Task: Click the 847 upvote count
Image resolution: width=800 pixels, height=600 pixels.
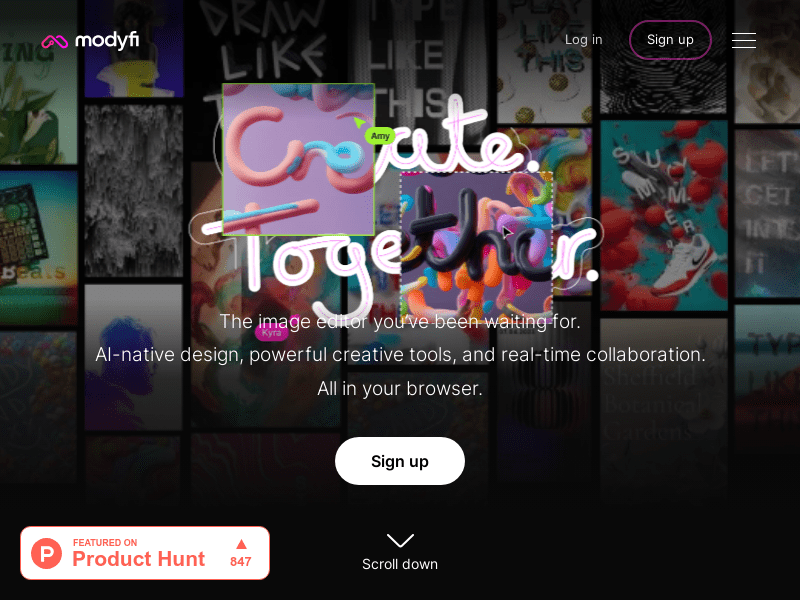Action: point(240,562)
